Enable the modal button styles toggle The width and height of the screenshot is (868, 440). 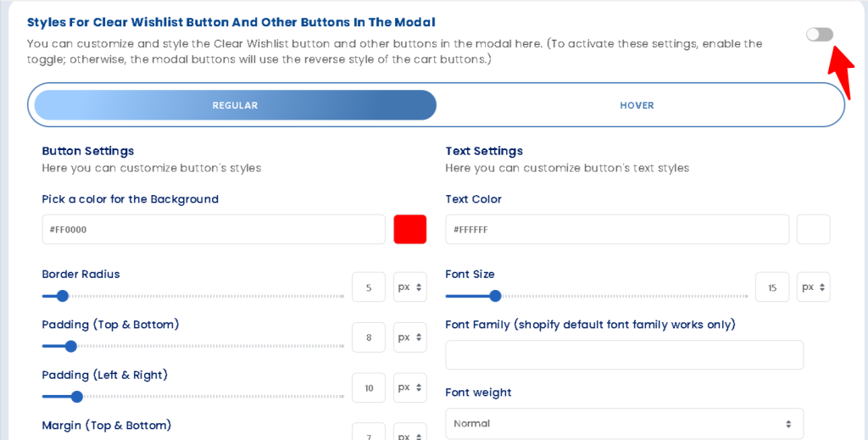point(819,34)
